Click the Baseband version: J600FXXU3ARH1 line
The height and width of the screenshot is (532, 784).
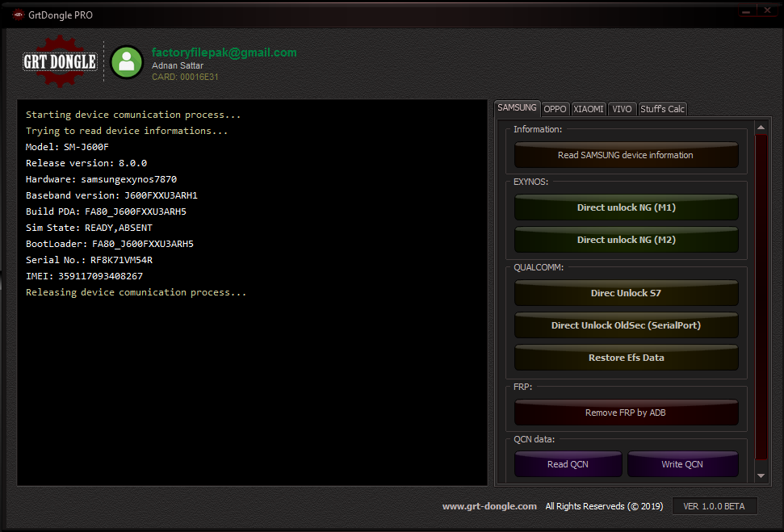click(111, 195)
